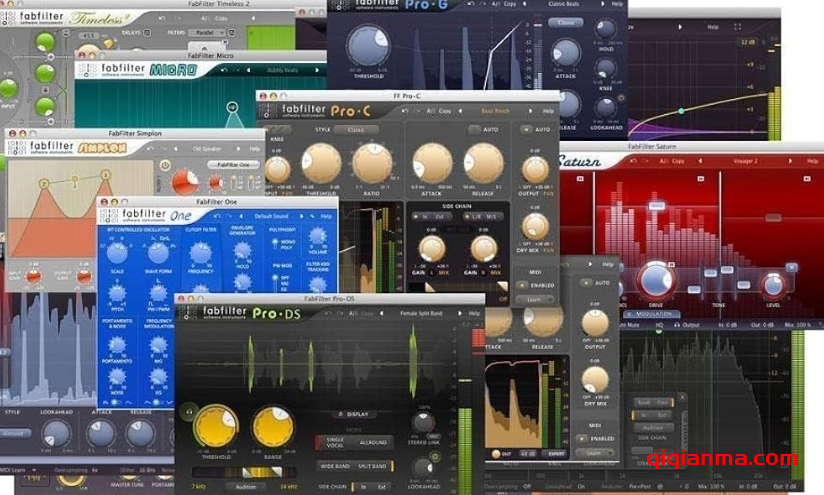The image size is (824, 495).
Task: Open Classic Beats preset list in Pro-G
Action: click(x=564, y=4)
